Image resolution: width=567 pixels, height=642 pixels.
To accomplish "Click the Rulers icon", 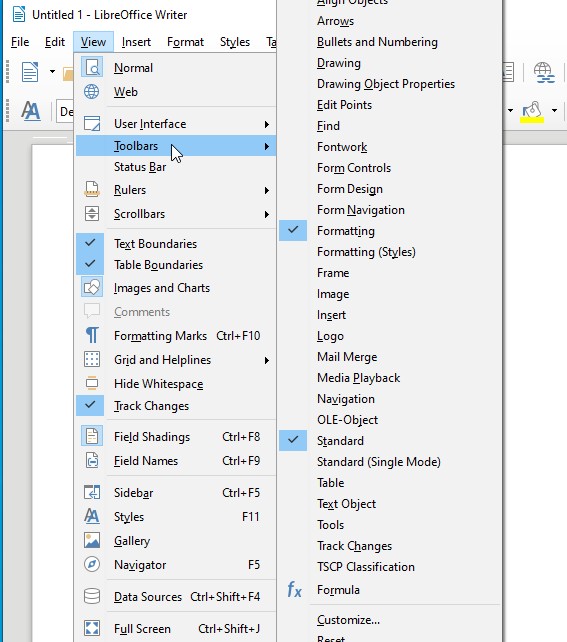I will click(92, 190).
